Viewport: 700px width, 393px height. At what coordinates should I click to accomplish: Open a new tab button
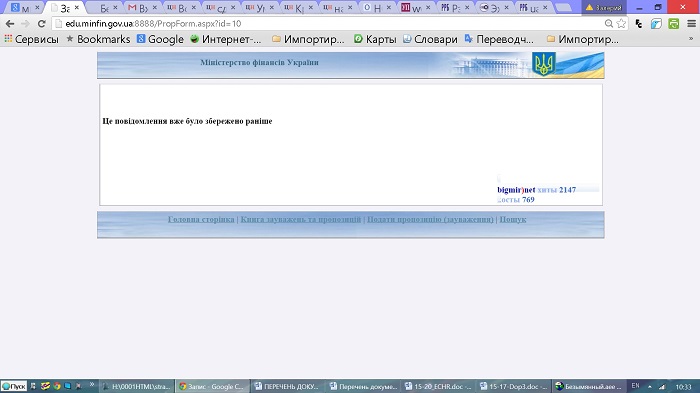[x=564, y=8]
